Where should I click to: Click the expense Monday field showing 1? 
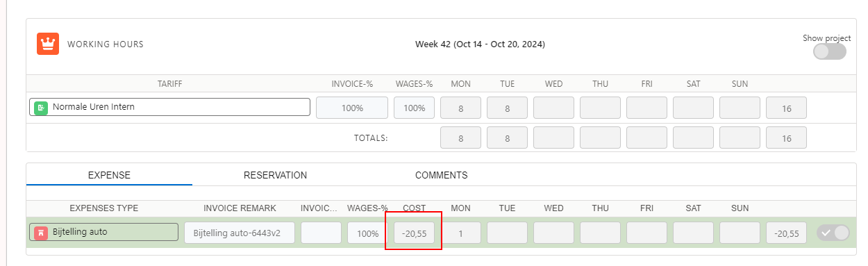point(460,233)
